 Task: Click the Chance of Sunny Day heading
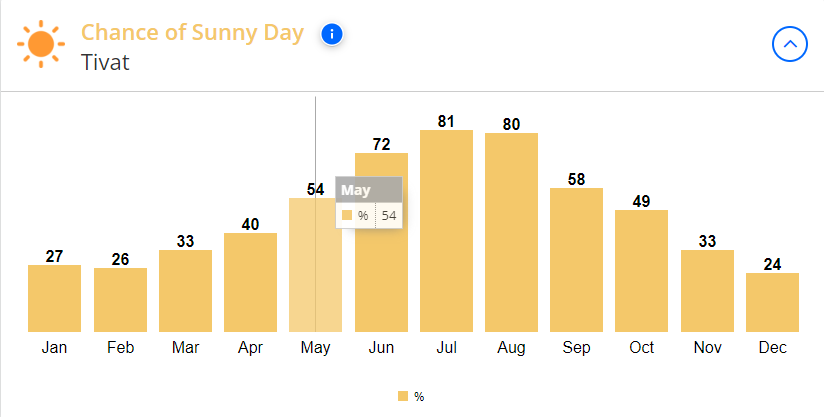pos(192,33)
